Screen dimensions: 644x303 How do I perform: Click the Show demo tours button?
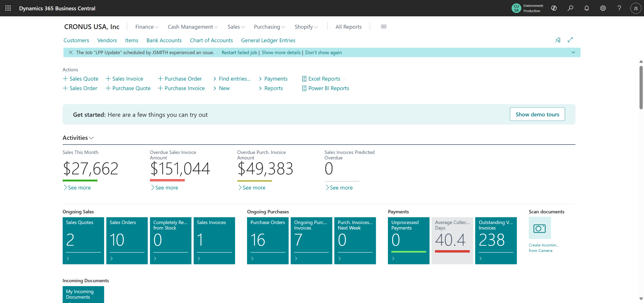(x=537, y=114)
